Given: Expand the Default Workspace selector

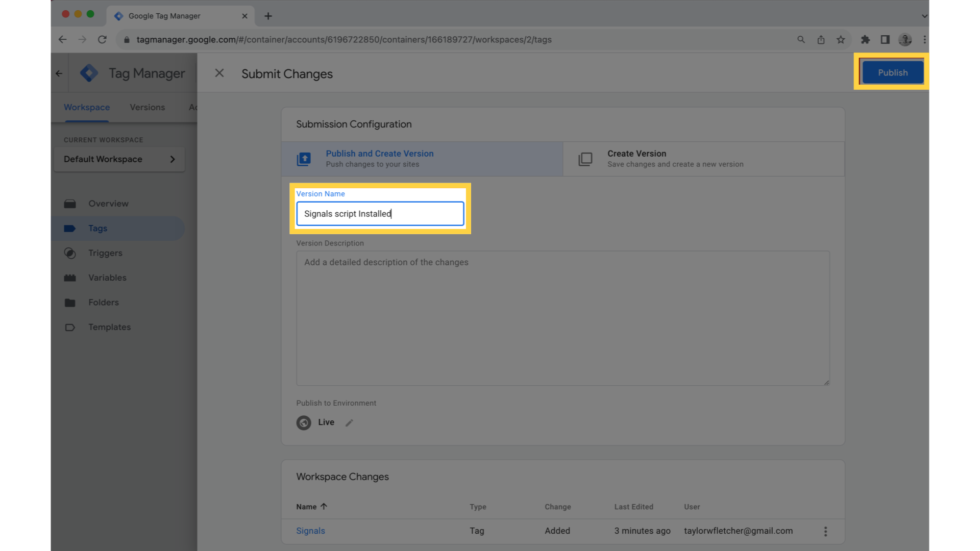Looking at the screenshot, I should pyautogui.click(x=119, y=159).
